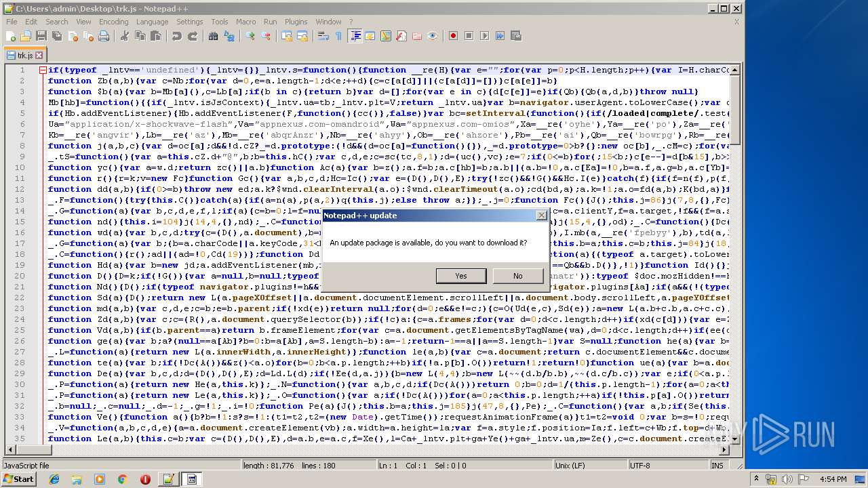Show the Document Map icon
Screen dimensions: 868x488
386,36
